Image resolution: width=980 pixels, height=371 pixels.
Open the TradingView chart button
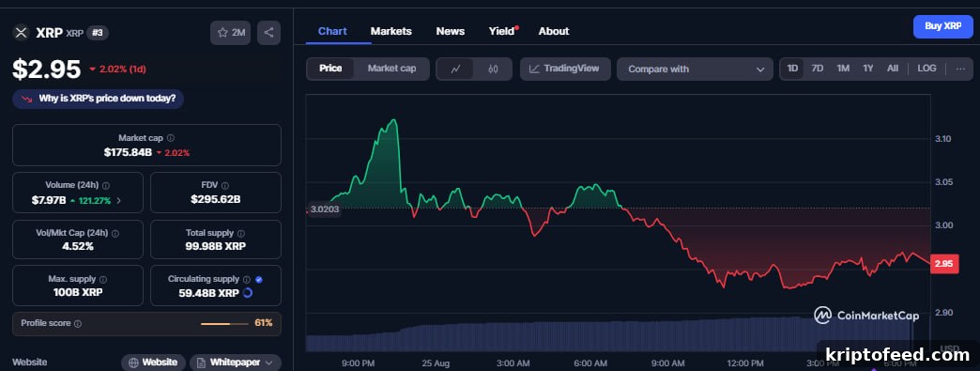(565, 69)
